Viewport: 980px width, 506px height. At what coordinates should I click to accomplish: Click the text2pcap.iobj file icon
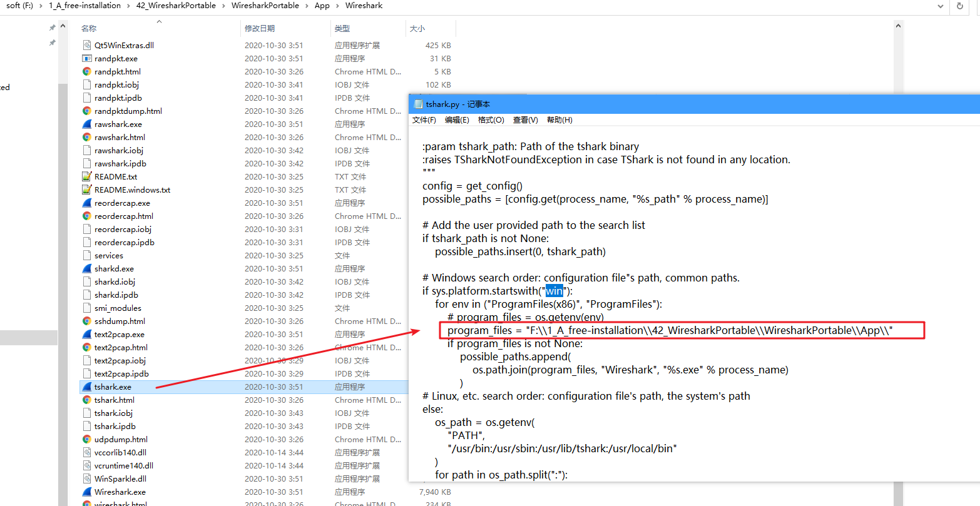(x=87, y=360)
